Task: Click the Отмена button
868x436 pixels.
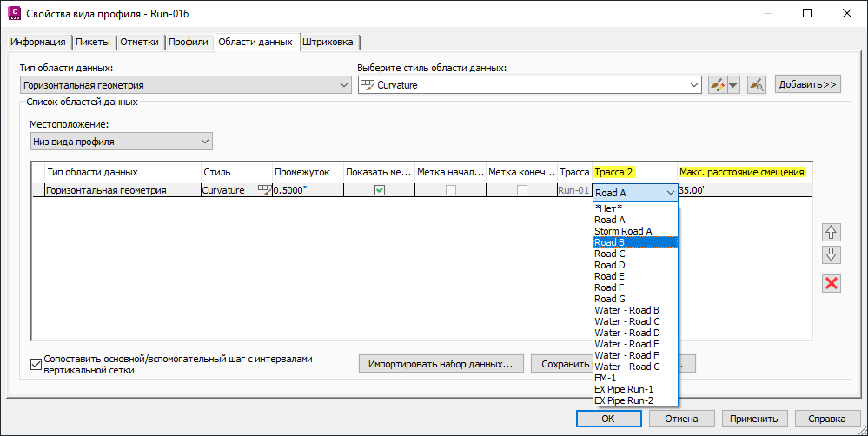Action: (x=681, y=419)
